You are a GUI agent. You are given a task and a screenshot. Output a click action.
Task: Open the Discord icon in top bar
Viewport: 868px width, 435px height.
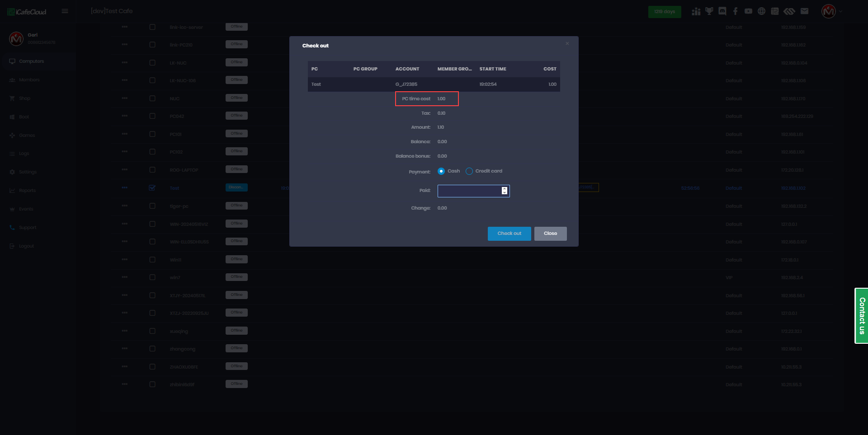[x=722, y=11]
